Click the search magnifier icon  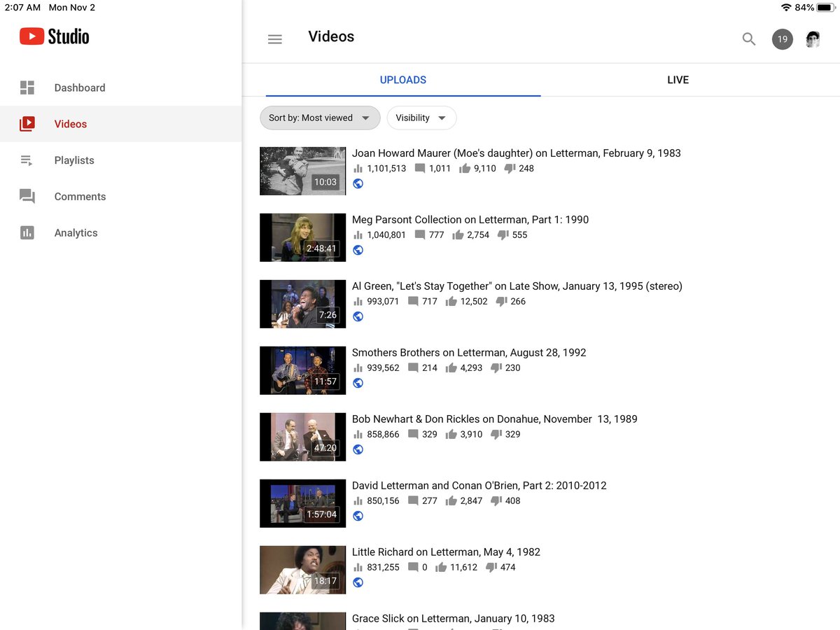tap(749, 39)
